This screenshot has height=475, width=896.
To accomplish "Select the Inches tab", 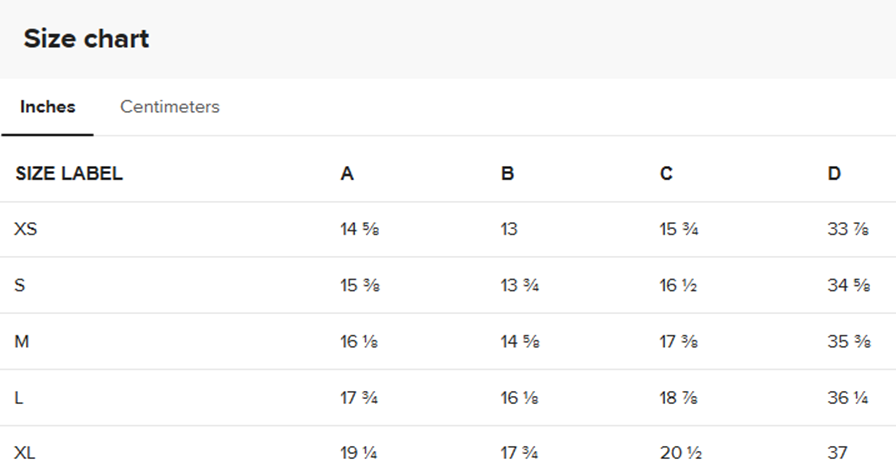I will click(47, 107).
